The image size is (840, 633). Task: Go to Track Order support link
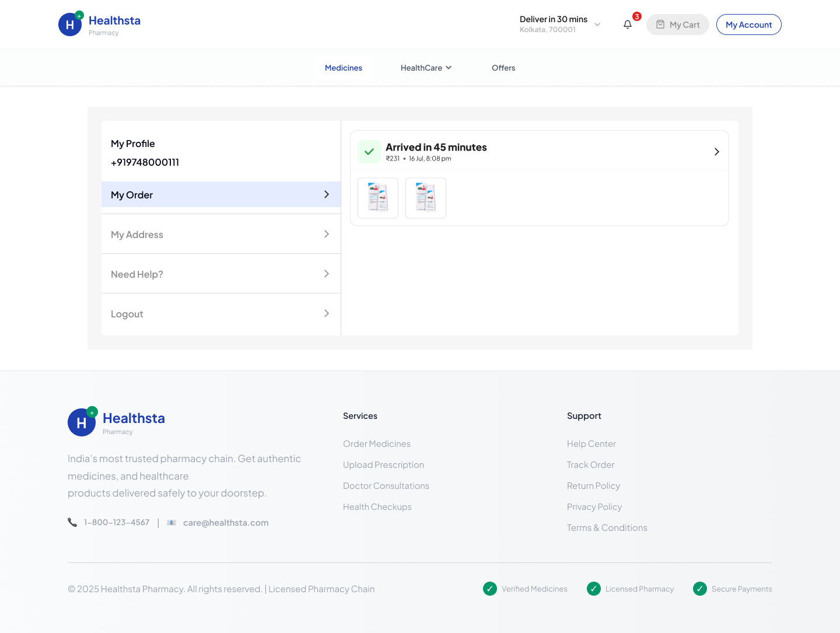(590, 465)
